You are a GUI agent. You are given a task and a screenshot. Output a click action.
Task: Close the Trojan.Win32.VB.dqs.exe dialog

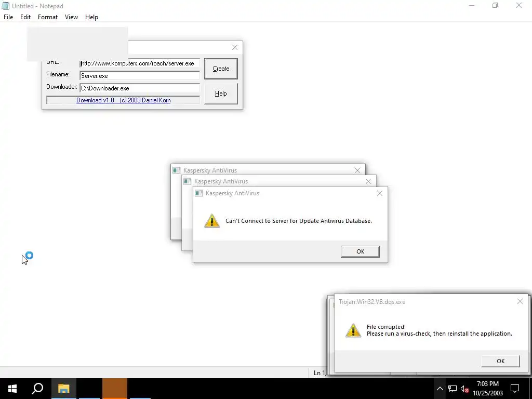520,302
